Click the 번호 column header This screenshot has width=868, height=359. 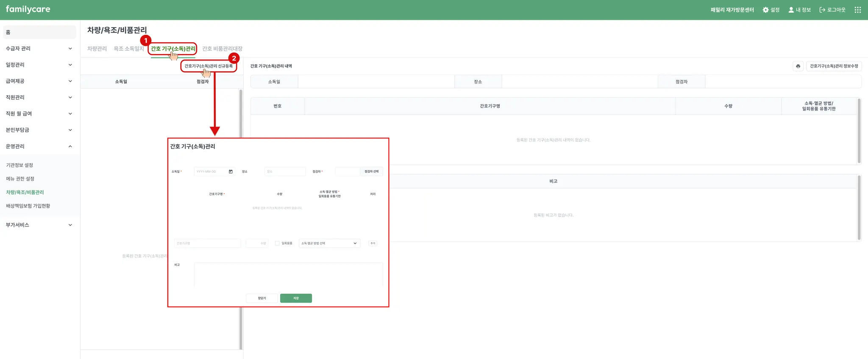tap(278, 106)
